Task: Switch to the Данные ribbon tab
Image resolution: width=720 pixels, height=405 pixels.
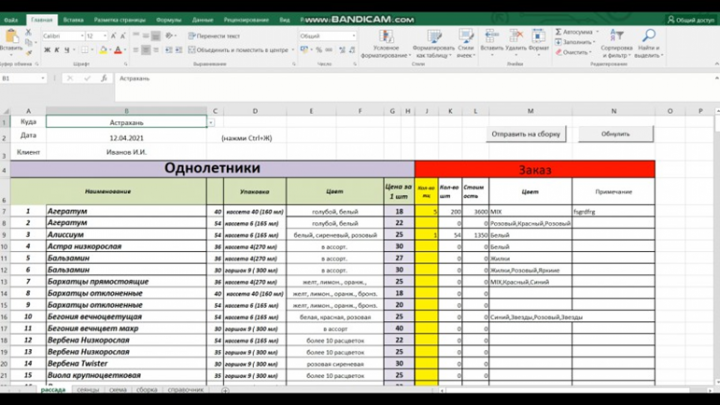Action: (202, 20)
